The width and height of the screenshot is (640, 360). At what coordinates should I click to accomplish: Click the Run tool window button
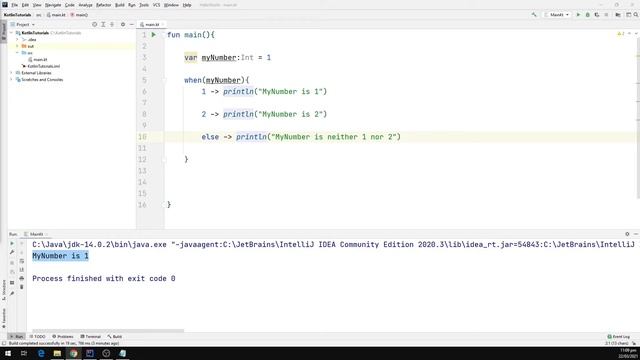pyautogui.click(x=16, y=337)
